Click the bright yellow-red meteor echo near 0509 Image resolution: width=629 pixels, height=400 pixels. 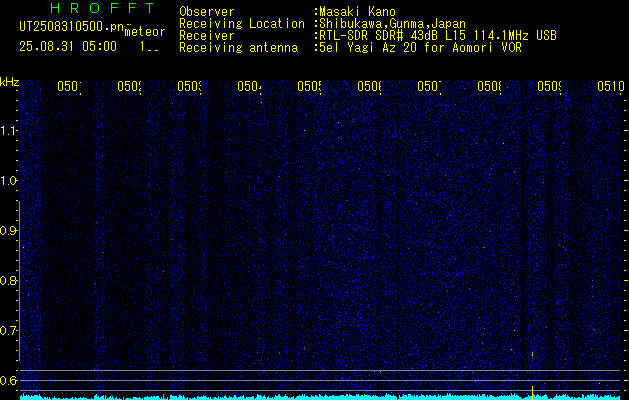532,354
